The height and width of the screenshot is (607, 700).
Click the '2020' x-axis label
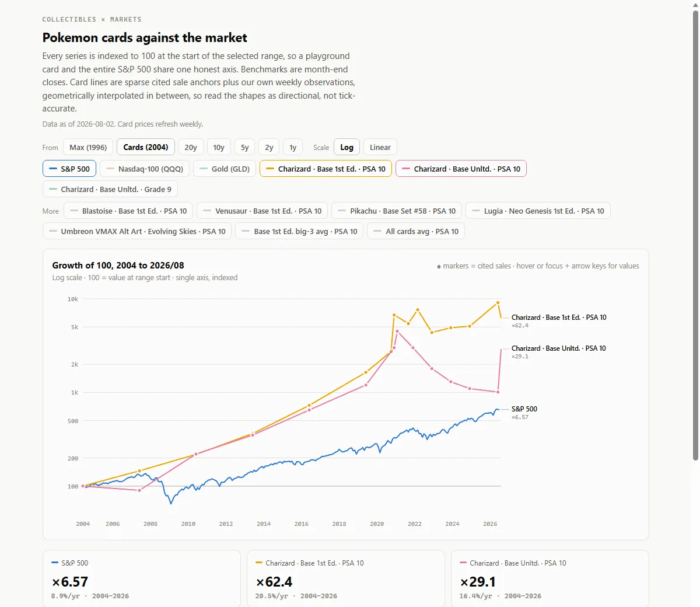[377, 524]
